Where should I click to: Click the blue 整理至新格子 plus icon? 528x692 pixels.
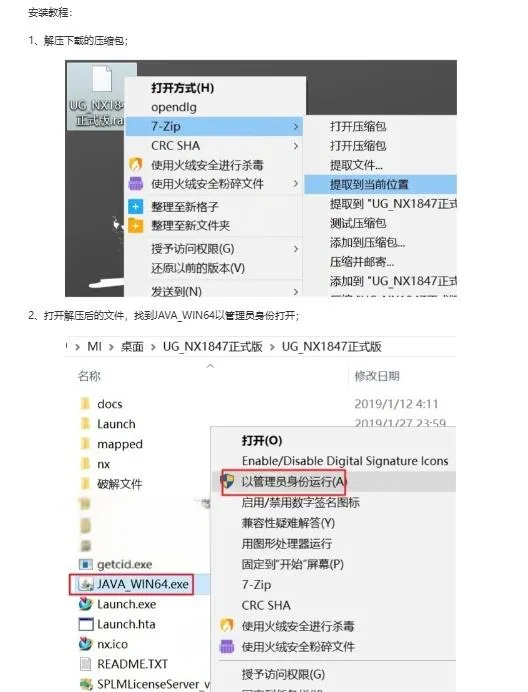point(136,207)
